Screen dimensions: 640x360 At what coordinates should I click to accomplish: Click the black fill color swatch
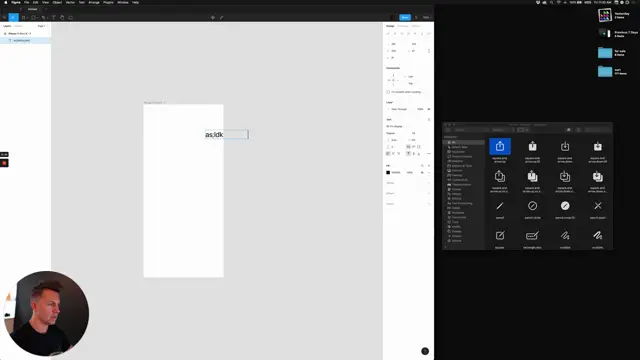coord(388,172)
